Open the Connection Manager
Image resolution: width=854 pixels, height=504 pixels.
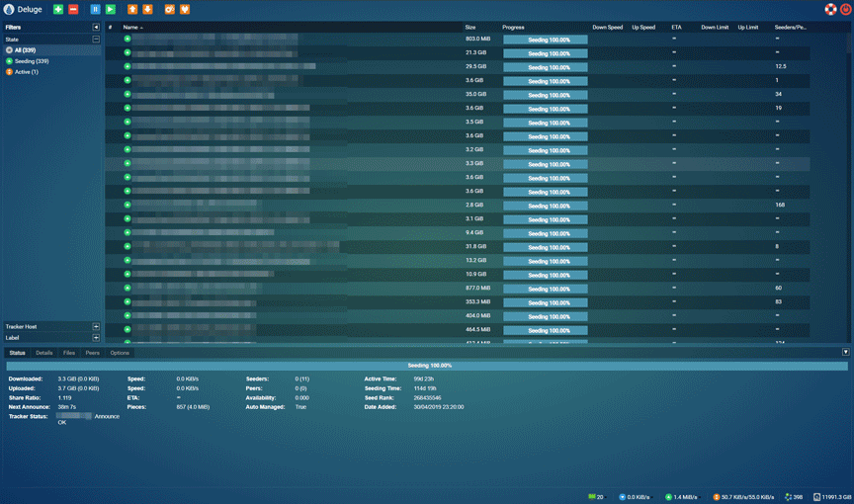click(x=185, y=9)
